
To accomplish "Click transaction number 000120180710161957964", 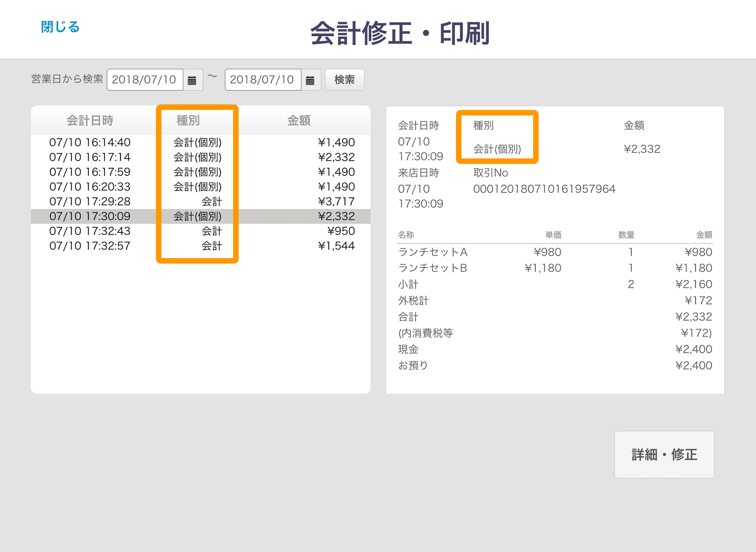I will tap(544, 189).
